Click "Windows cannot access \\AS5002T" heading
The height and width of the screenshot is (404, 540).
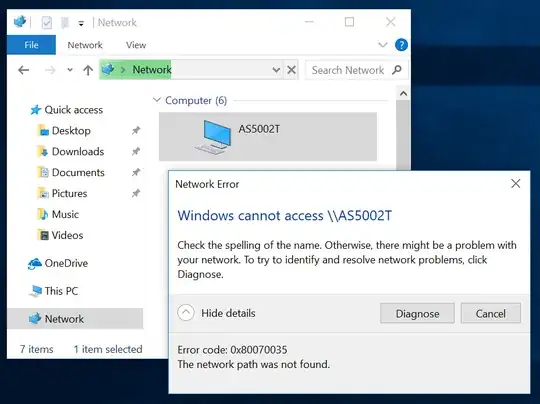coord(284,216)
